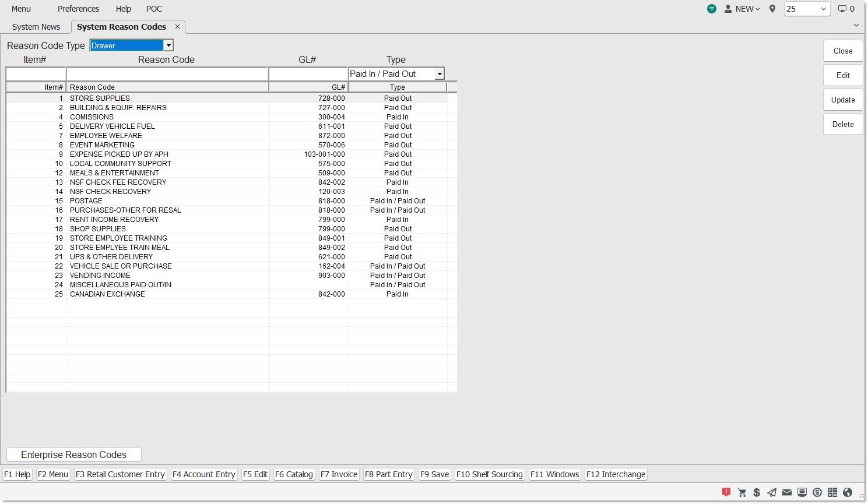Open the envelope mail icon
The width and height of the screenshot is (868, 504).
[x=787, y=492]
